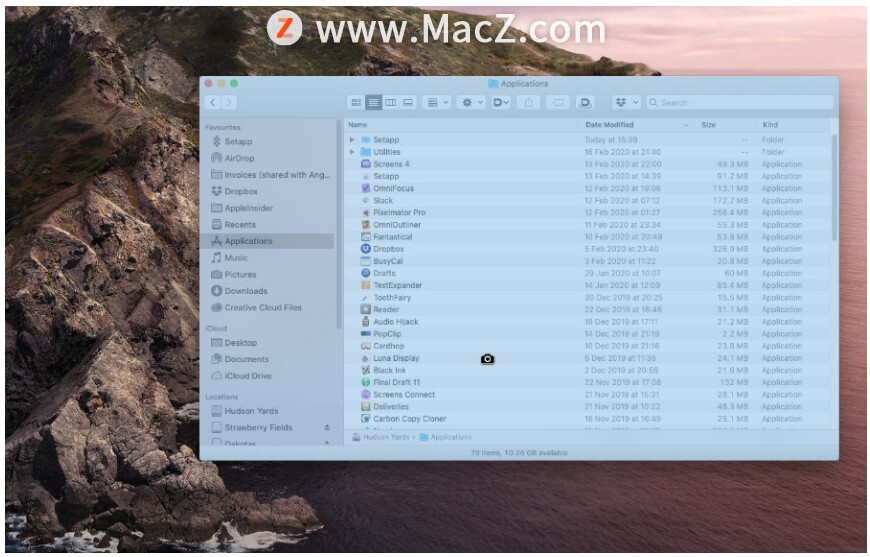
Task: Select the Audio Hijack application icon
Action: click(366, 322)
